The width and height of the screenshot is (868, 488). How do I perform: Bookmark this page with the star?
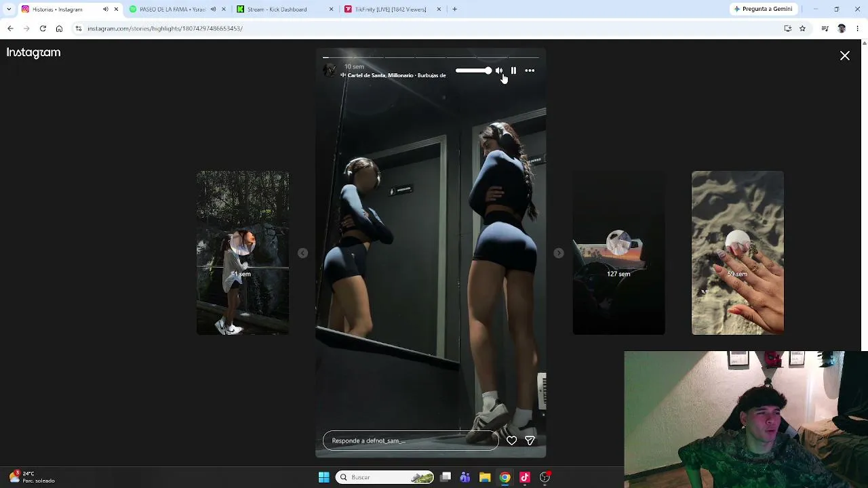click(802, 28)
